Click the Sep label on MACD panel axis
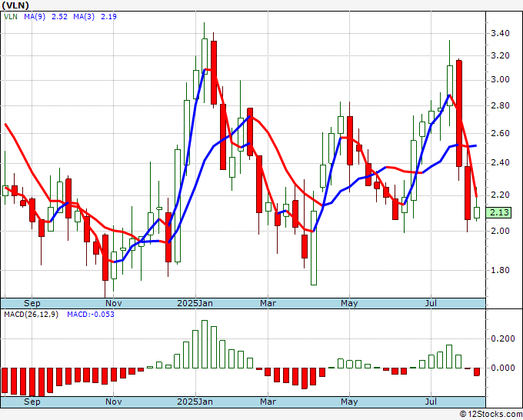Viewport: 523px width, 420px height. [x=32, y=402]
